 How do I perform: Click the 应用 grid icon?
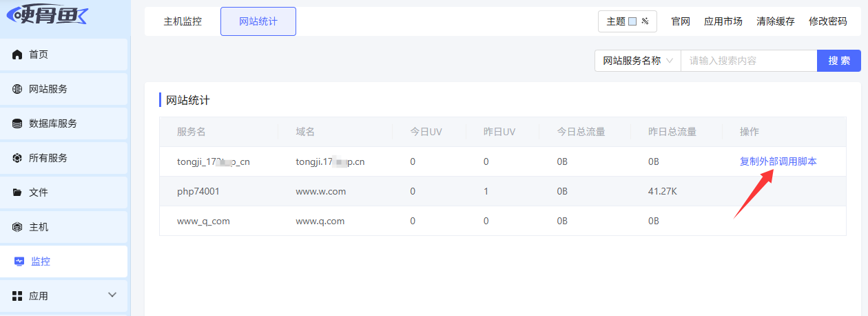coord(17,296)
